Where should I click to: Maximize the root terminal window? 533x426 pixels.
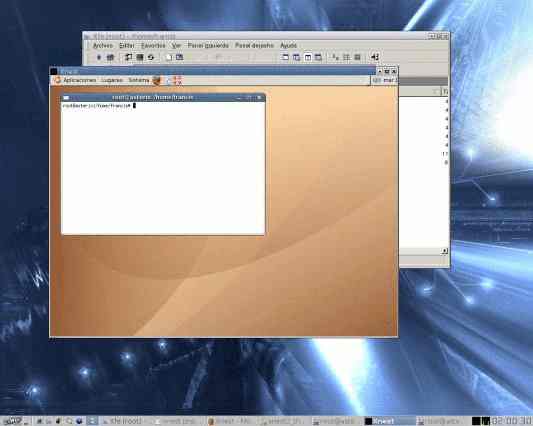249,98
